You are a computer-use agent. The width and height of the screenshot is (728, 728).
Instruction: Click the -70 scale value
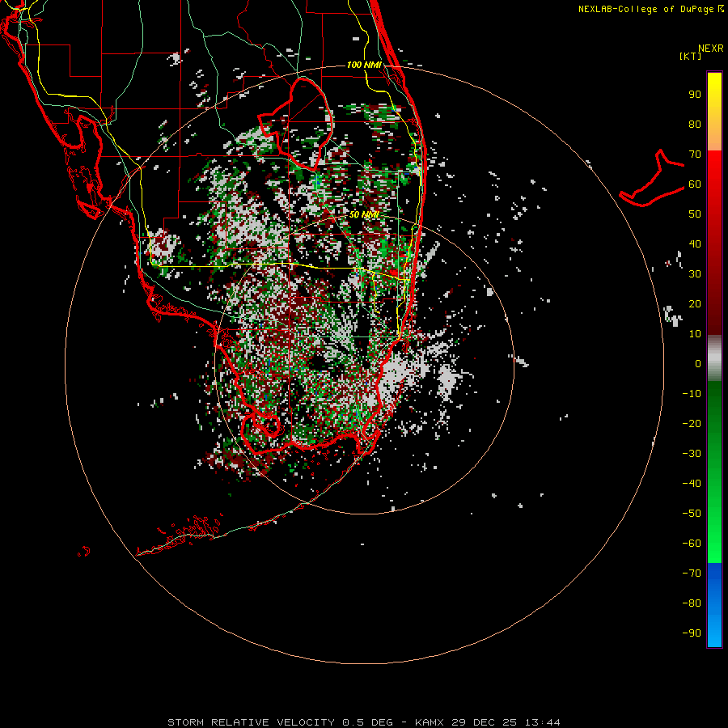pyautogui.click(x=692, y=574)
